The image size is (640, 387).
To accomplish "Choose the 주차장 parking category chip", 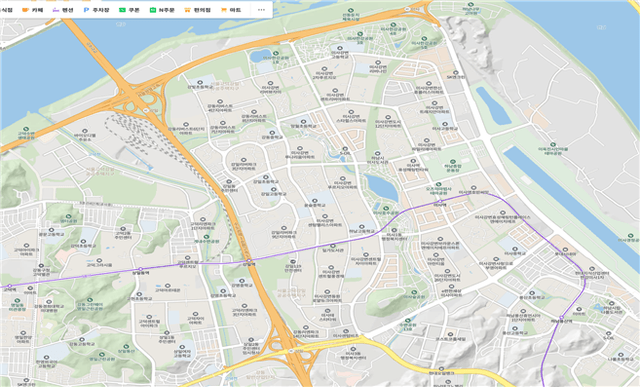I will (x=97, y=10).
